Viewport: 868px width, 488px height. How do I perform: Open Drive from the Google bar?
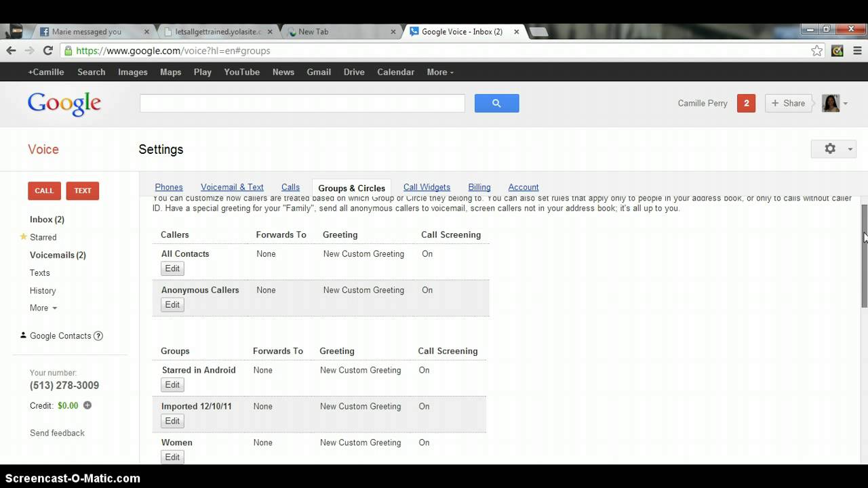coord(354,72)
